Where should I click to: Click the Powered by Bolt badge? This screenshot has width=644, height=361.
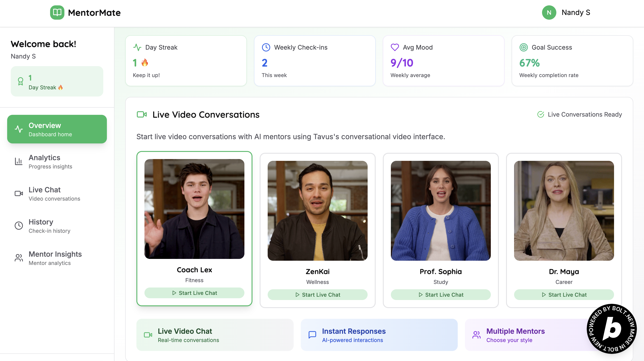point(612,329)
